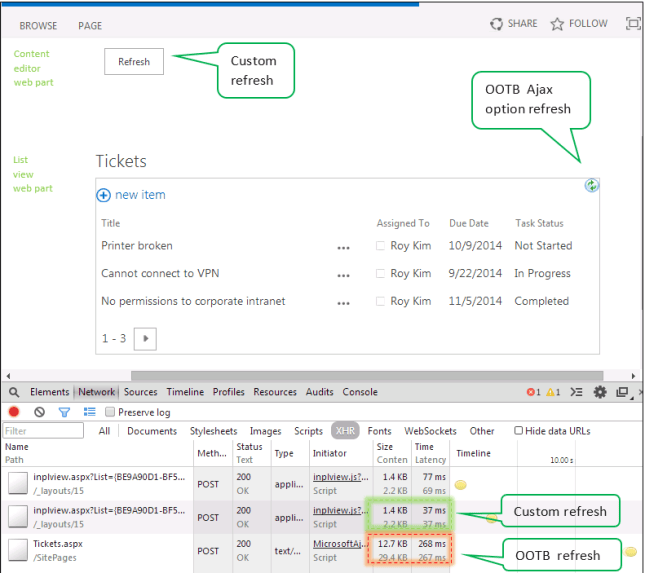Check the No permissions item checkbox
This screenshot has width=645, height=573.
381,302
